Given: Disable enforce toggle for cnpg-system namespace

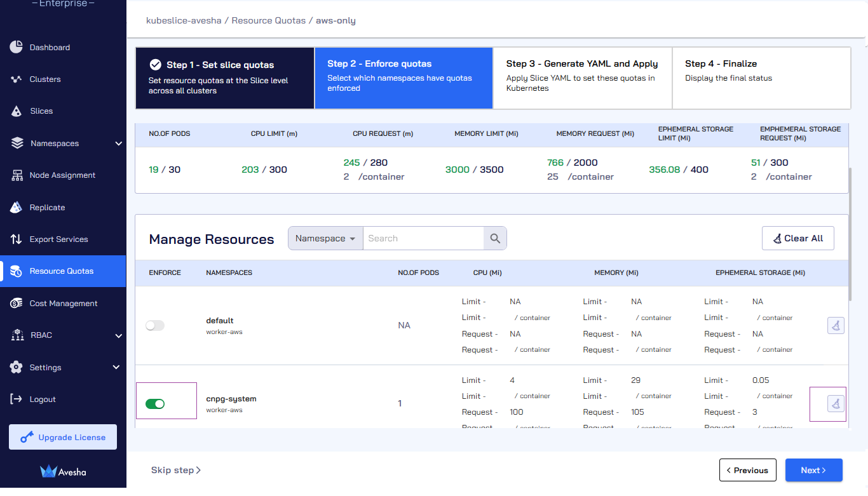Looking at the screenshot, I should 155,404.
